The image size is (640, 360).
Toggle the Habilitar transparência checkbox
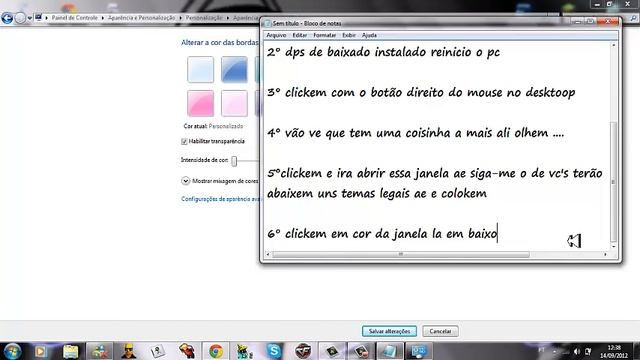coord(184,141)
